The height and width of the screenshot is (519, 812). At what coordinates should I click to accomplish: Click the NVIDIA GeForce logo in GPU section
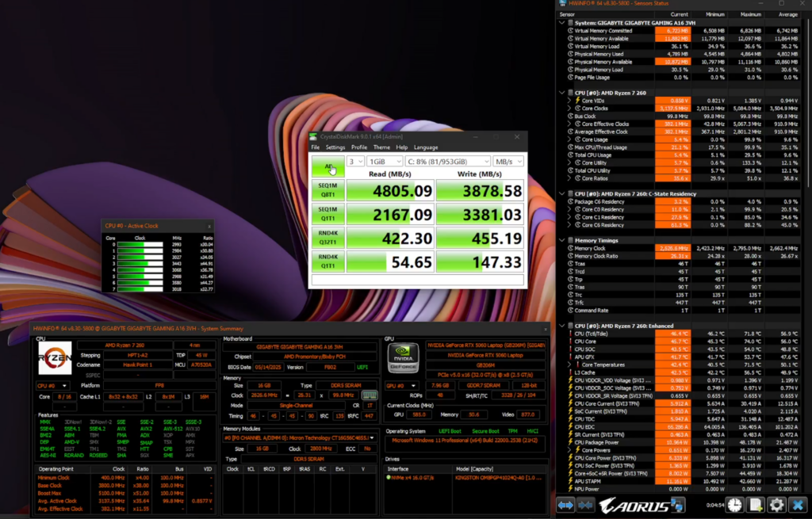coord(403,357)
